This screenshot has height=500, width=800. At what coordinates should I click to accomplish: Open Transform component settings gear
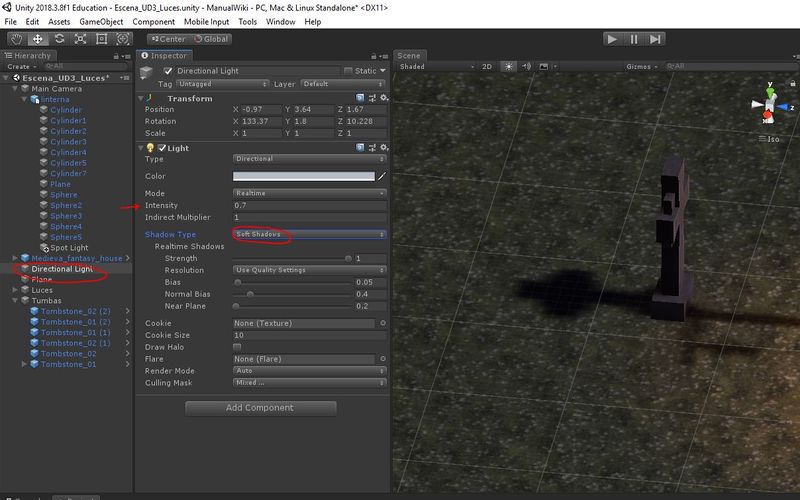(x=384, y=98)
